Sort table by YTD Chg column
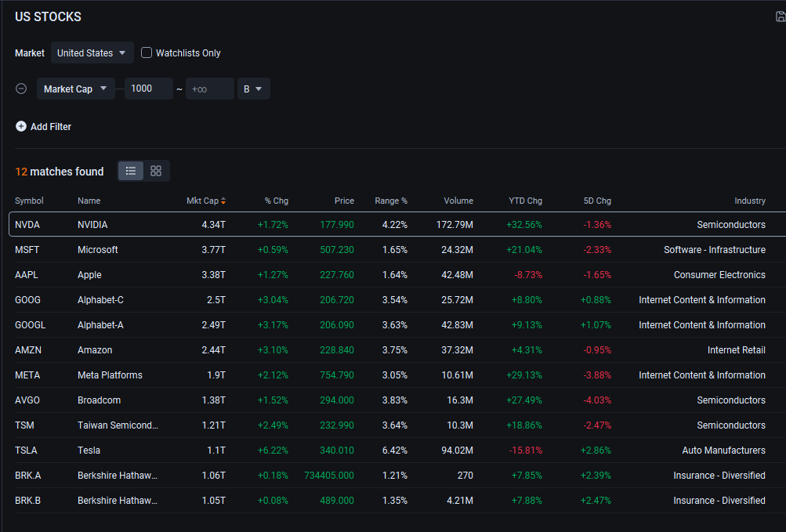Image resolution: width=786 pixels, height=532 pixels. point(524,201)
